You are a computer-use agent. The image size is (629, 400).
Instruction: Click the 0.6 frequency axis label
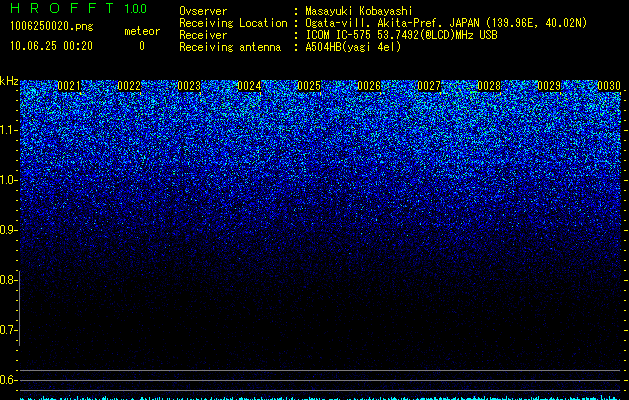click(x=8, y=380)
